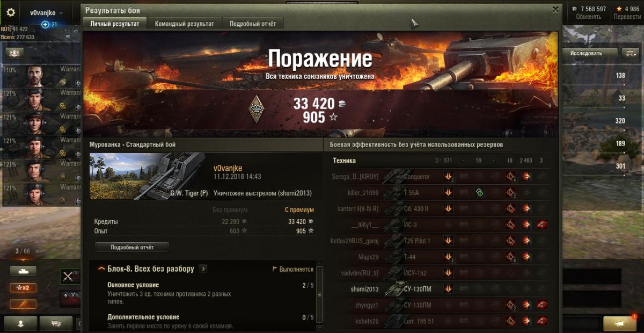Click the kill icon in ИС-3 row
644x333 pixels.
coord(542,225)
